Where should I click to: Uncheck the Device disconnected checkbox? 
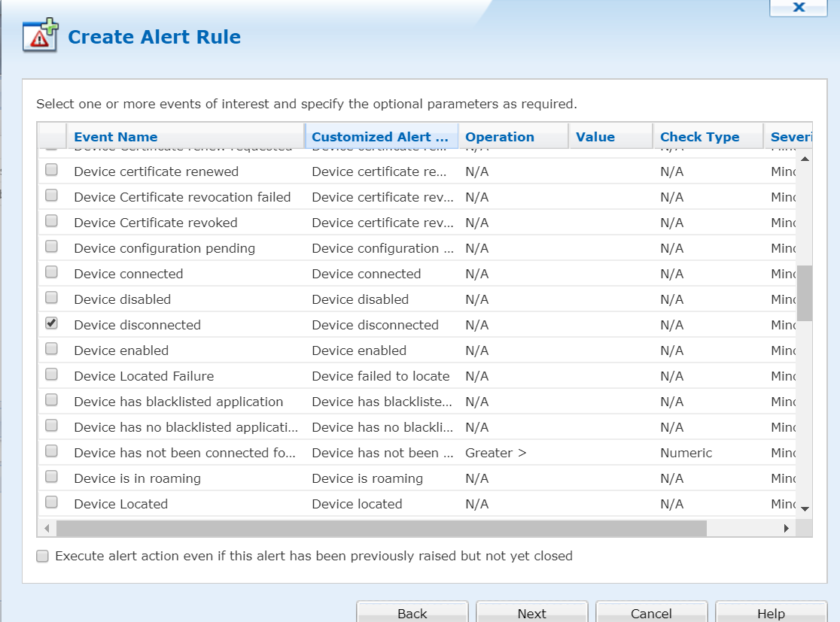click(51, 323)
